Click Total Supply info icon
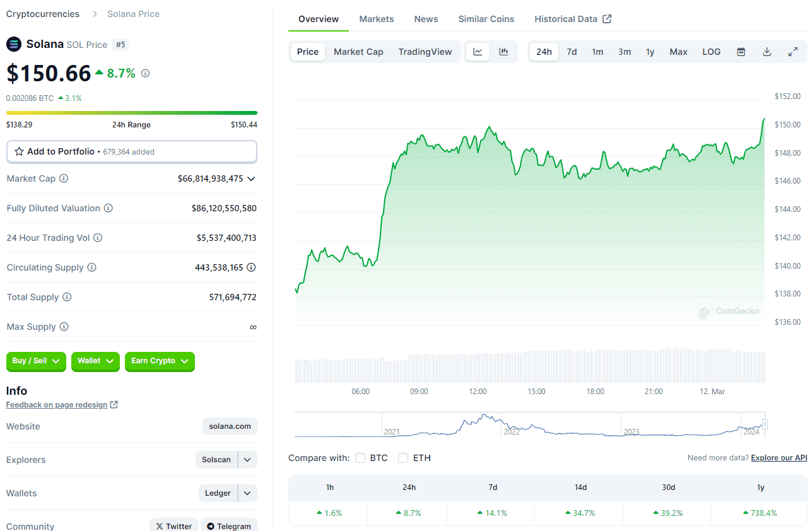 (67, 297)
